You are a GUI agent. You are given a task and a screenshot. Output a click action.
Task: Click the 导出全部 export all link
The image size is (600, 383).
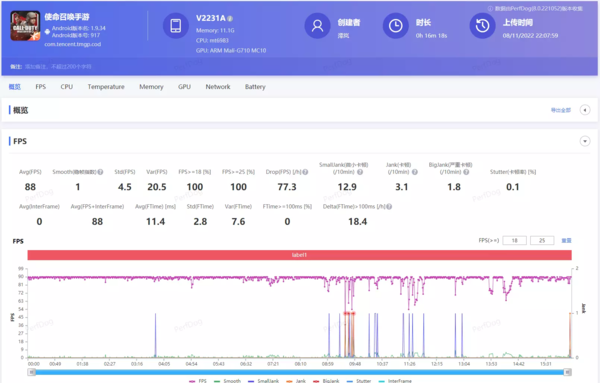pos(561,110)
